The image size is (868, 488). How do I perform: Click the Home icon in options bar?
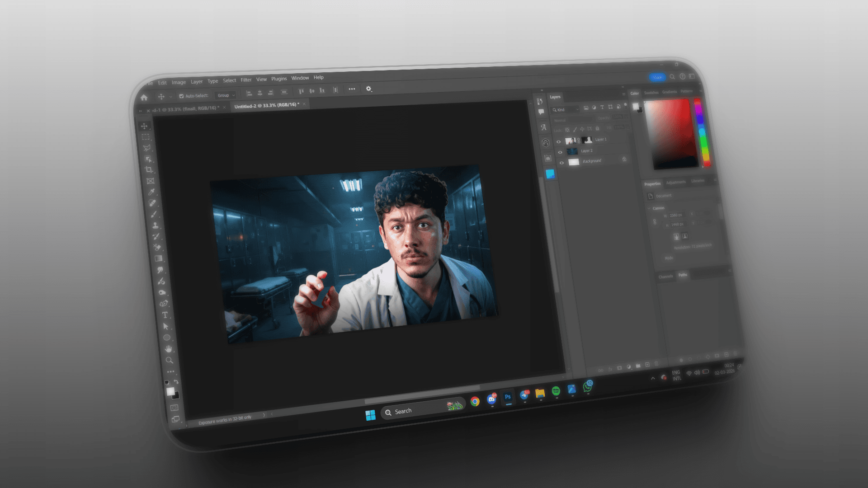[144, 98]
